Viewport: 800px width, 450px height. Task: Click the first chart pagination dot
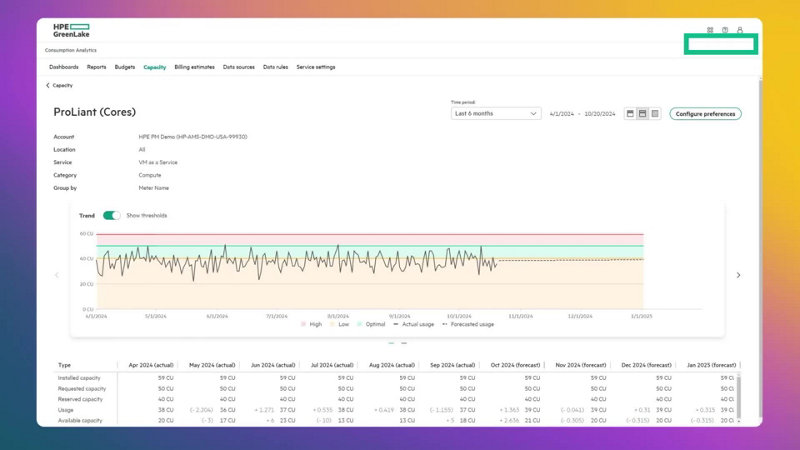391,343
